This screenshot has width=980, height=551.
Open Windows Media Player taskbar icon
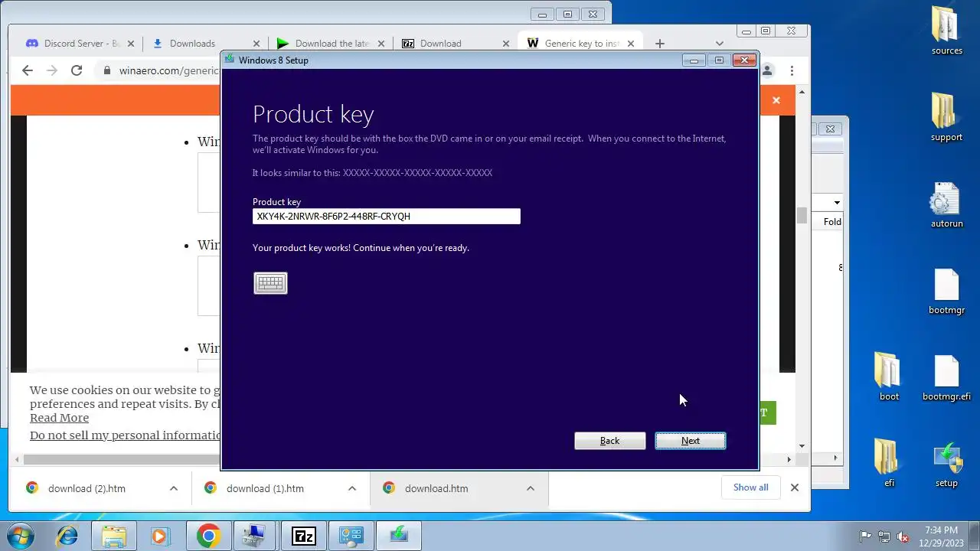(x=161, y=536)
